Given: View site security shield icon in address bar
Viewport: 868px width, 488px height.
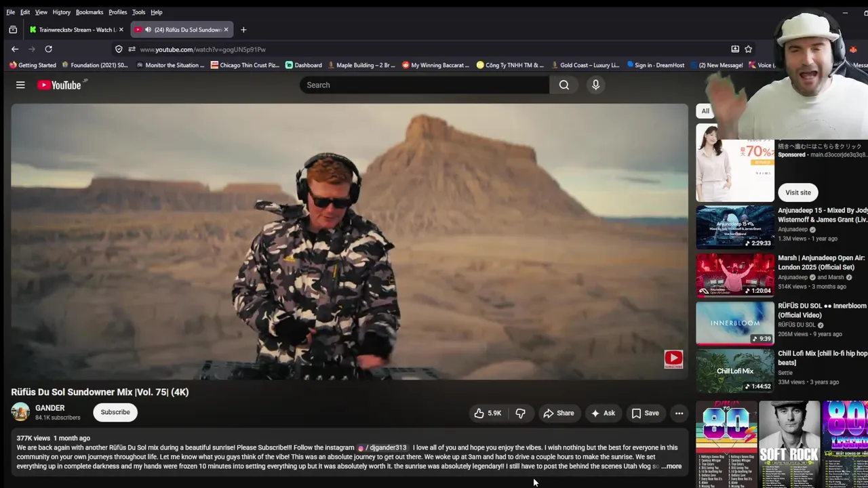Looking at the screenshot, I should [119, 49].
